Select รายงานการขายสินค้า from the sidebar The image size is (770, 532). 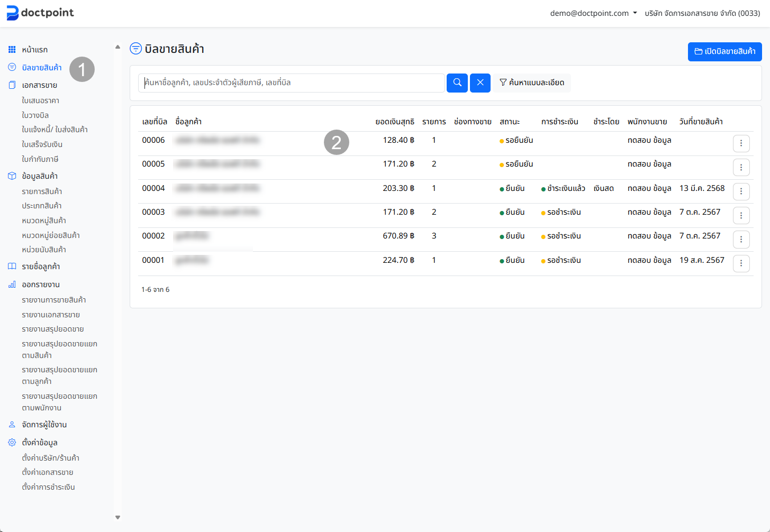point(53,300)
